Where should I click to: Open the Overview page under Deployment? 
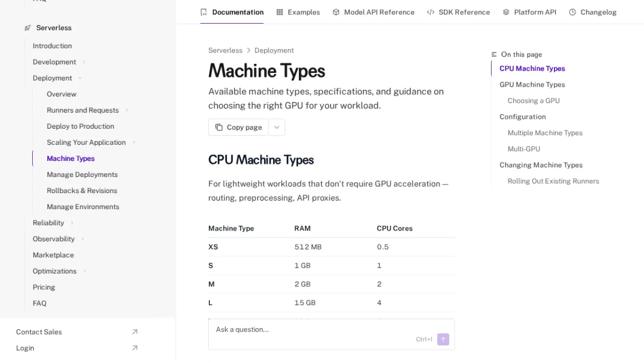(x=62, y=94)
